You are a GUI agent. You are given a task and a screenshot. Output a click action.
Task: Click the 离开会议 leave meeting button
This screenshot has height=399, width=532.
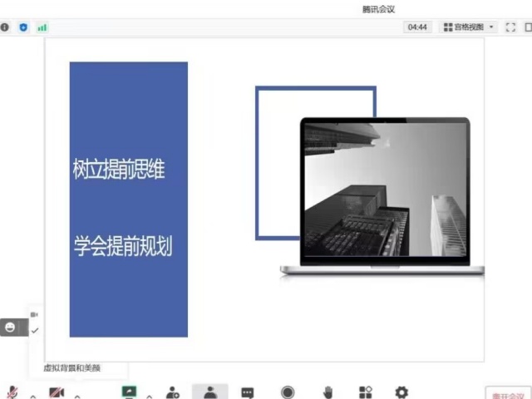(507, 396)
